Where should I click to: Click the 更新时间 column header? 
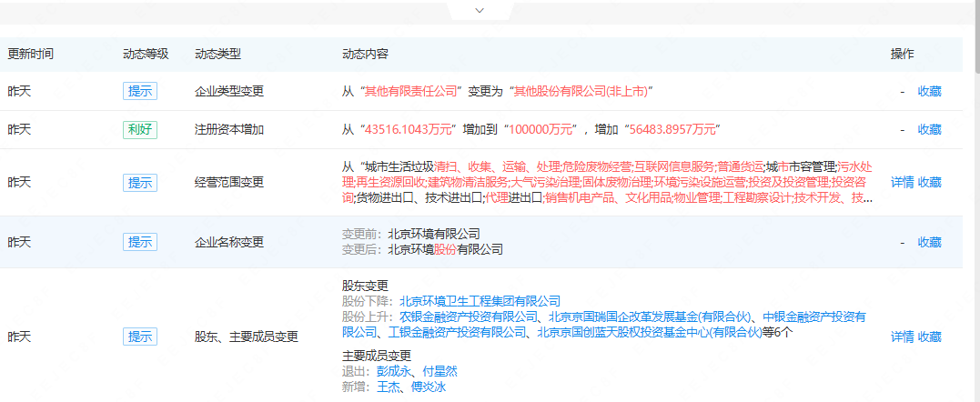tap(31, 55)
